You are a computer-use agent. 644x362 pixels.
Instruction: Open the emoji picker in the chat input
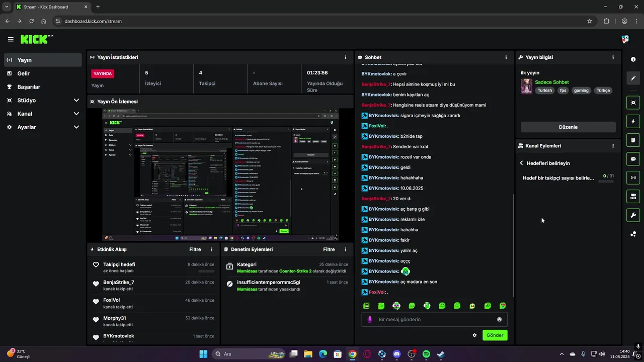pyautogui.click(x=499, y=319)
